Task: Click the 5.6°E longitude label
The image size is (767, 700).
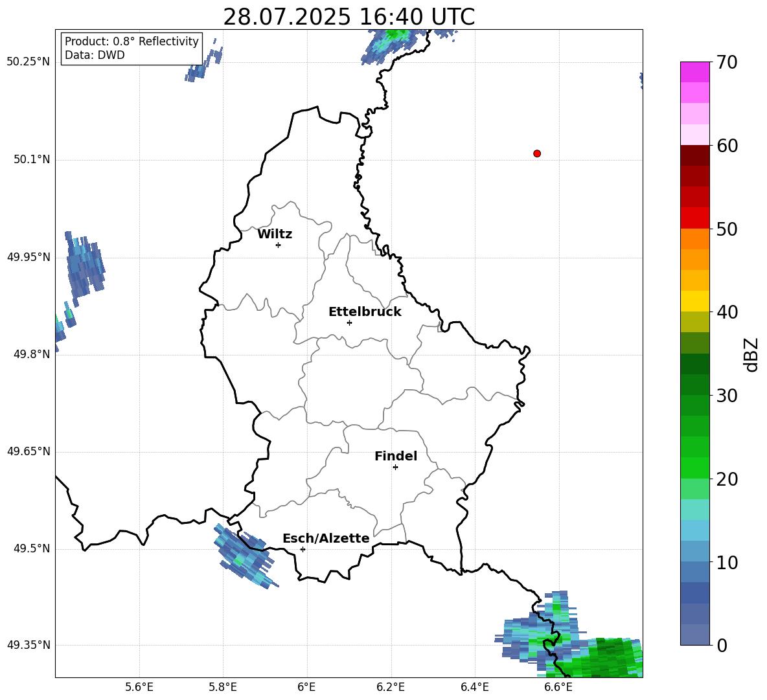Action: (139, 687)
